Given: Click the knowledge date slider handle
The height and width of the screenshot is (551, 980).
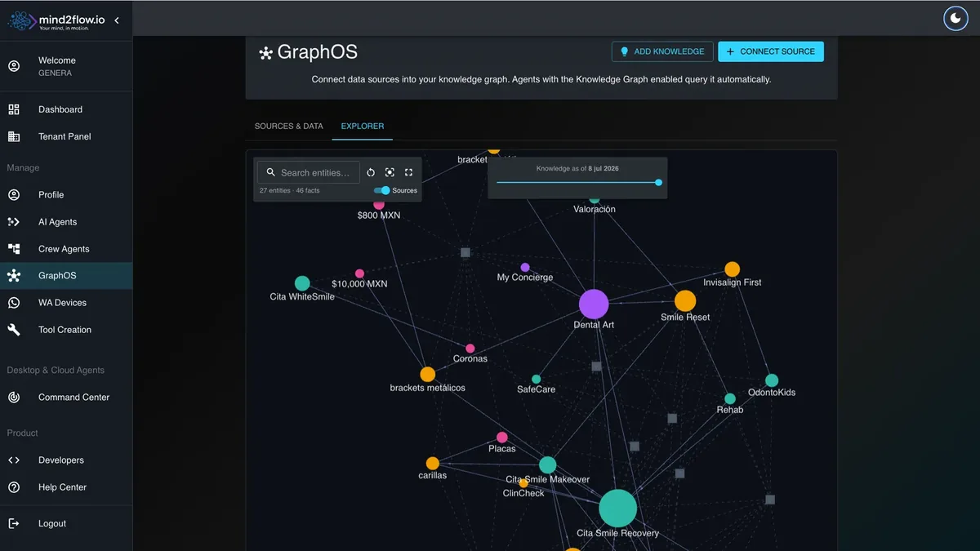Looking at the screenshot, I should coord(659,183).
